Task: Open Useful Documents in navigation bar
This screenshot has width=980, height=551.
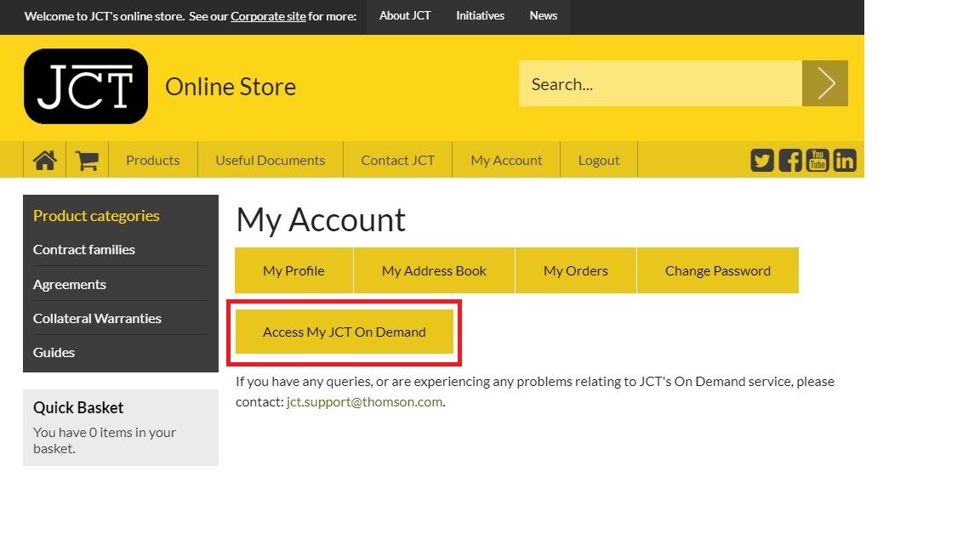Action: pos(271,160)
